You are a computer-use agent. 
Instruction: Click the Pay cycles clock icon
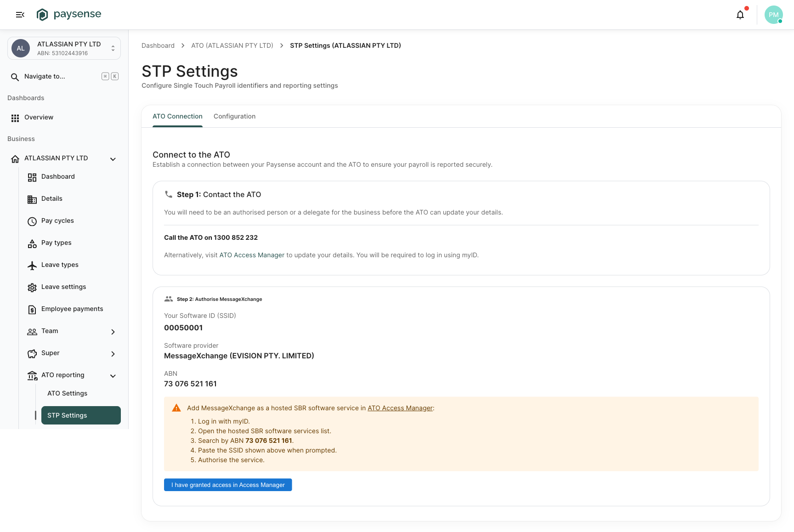[x=32, y=221]
